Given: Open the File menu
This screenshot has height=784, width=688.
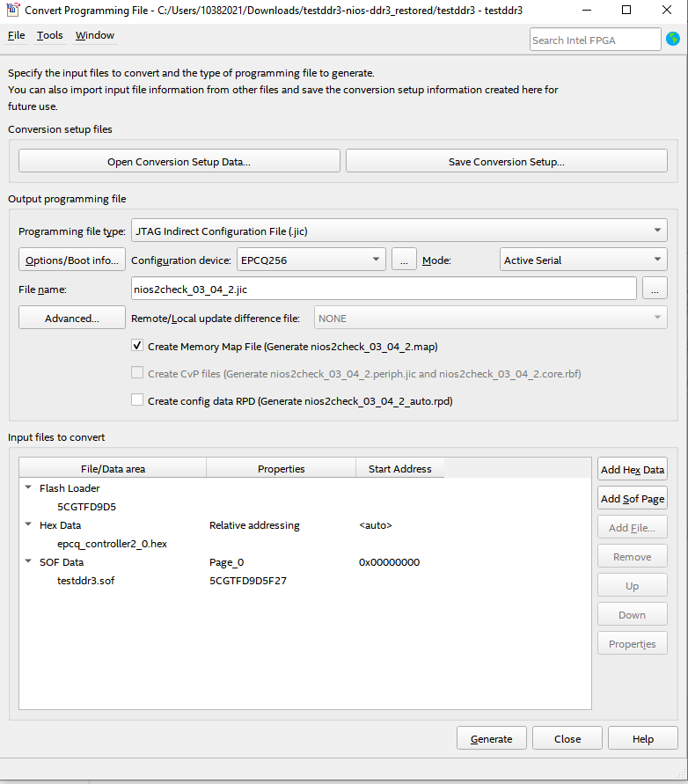Looking at the screenshot, I should 17,35.
